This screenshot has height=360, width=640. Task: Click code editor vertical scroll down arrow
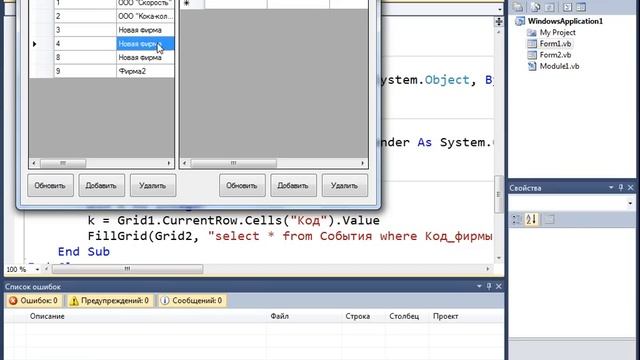[499, 258]
